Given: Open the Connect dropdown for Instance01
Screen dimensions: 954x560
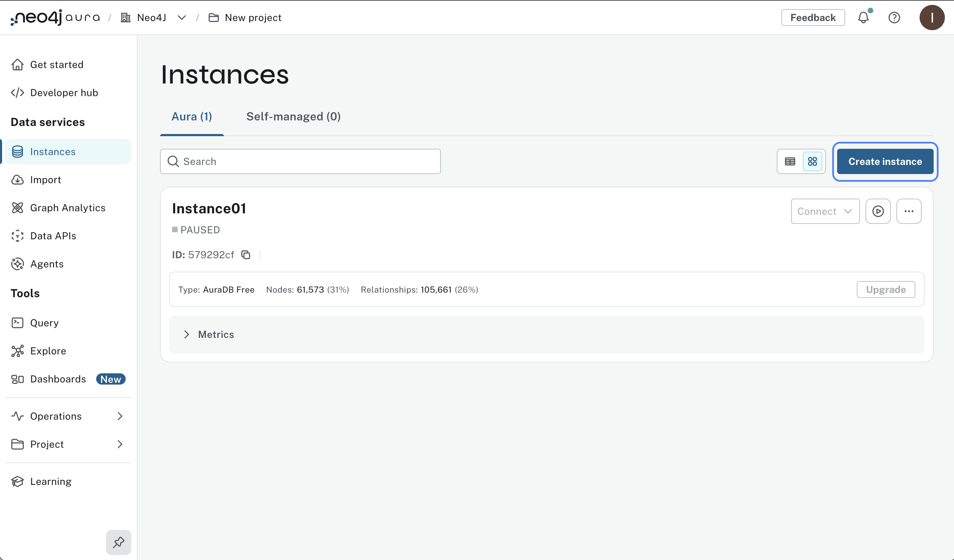Looking at the screenshot, I should tap(825, 211).
